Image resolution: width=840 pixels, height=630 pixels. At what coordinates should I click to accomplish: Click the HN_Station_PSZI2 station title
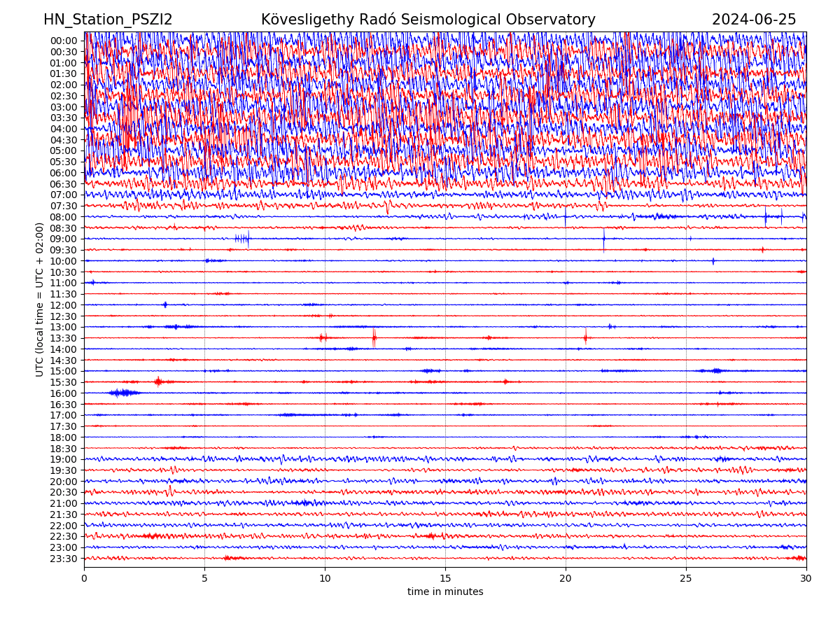[108, 20]
